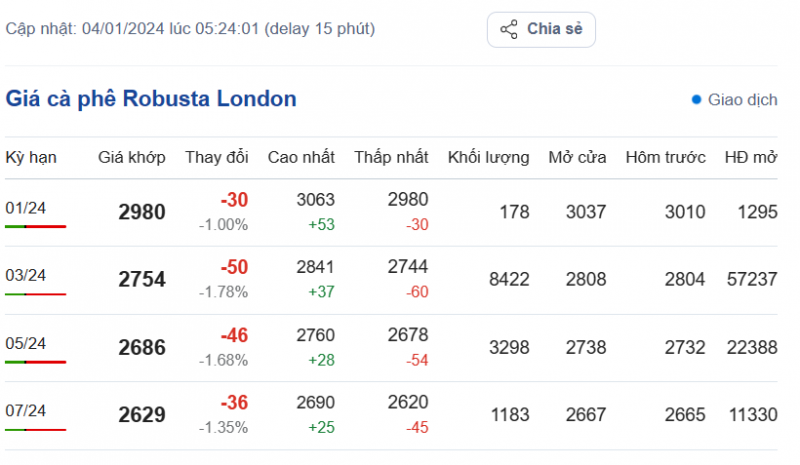Click the 2980 matched price for 01/24
The image size is (800, 465).
click(142, 212)
